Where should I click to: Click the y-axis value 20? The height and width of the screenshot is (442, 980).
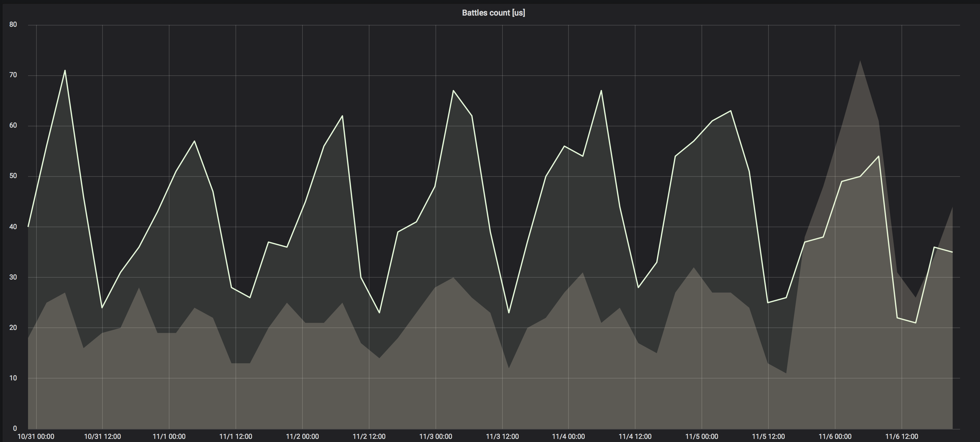click(x=13, y=327)
